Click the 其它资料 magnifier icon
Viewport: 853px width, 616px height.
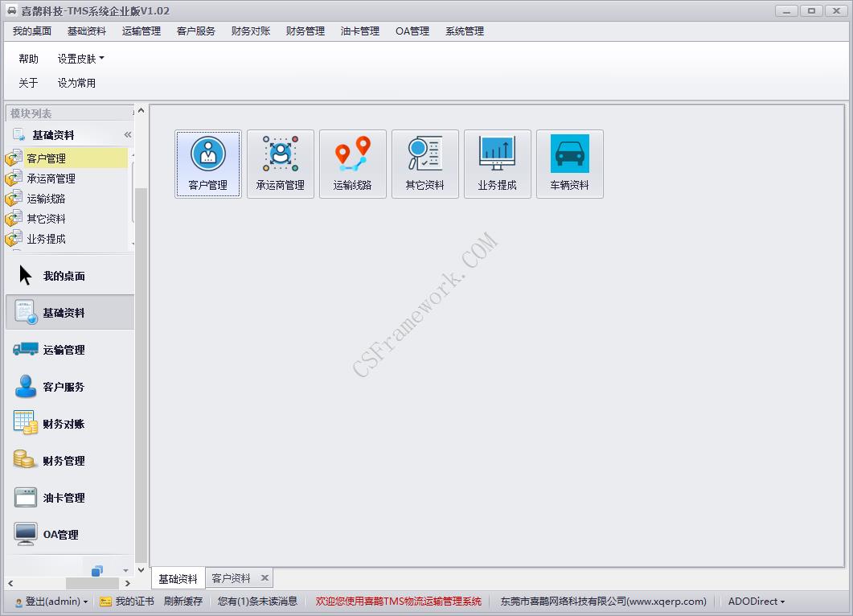[424, 163]
